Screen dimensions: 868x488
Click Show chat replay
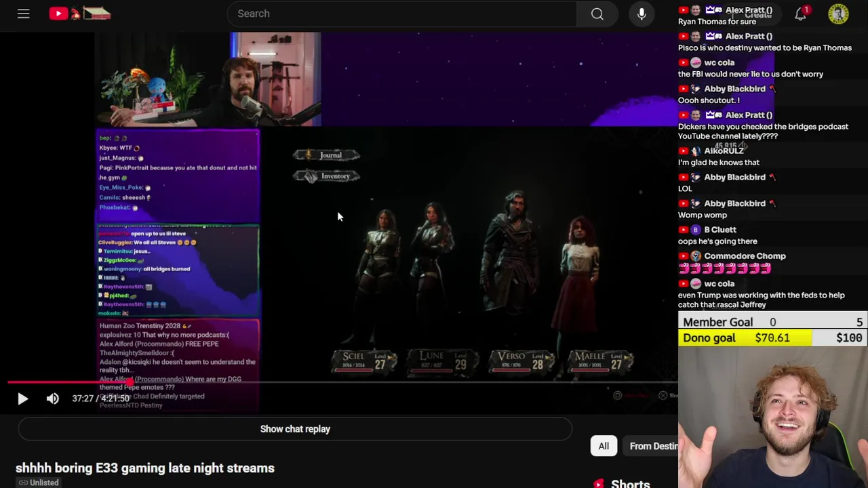295,429
